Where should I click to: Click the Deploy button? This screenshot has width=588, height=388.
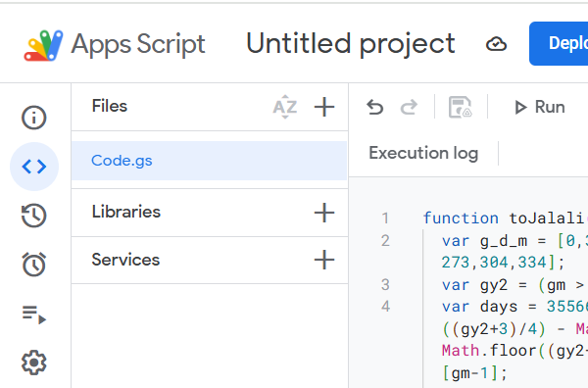click(559, 43)
